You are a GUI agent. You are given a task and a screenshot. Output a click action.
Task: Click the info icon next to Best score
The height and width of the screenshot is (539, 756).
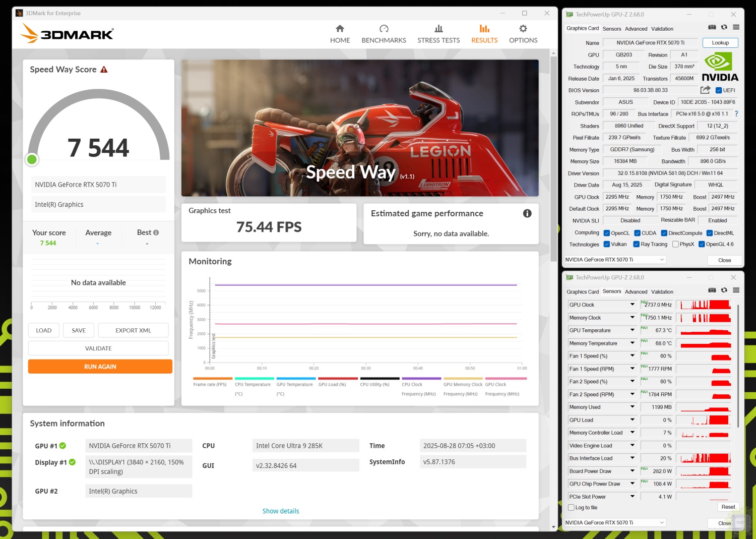[x=156, y=232]
